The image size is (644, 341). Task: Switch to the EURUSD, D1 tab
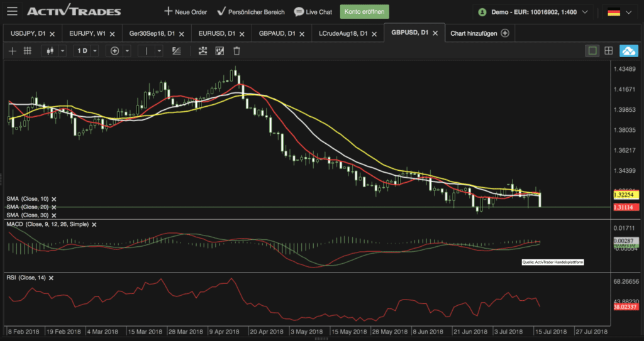coord(216,34)
